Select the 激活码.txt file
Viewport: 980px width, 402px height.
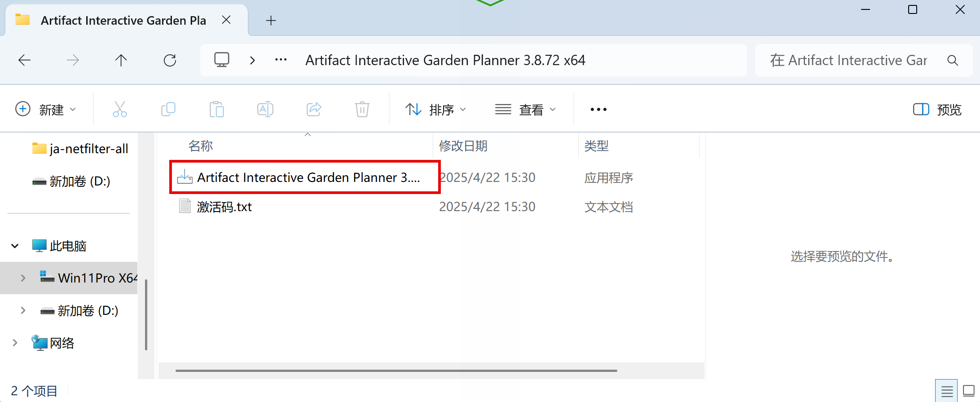coord(224,207)
